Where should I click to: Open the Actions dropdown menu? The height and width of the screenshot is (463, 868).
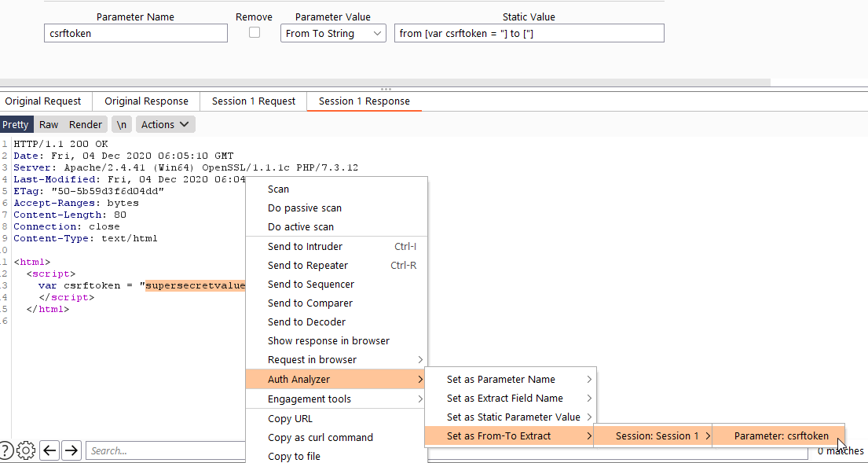click(165, 125)
